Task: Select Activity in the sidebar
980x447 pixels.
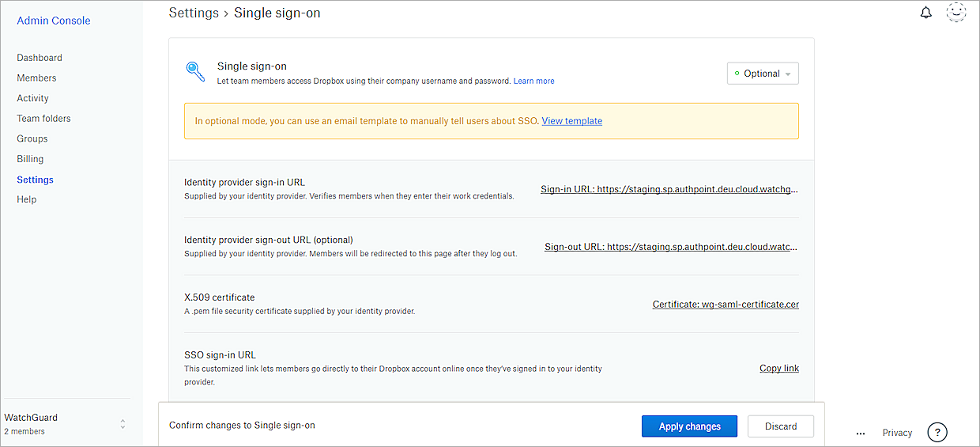Action: point(32,98)
